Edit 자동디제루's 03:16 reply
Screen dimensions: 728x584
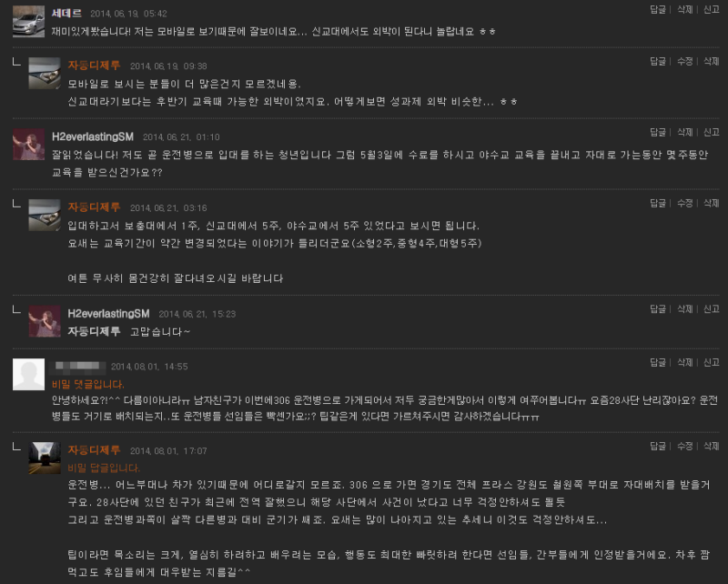tap(684, 204)
